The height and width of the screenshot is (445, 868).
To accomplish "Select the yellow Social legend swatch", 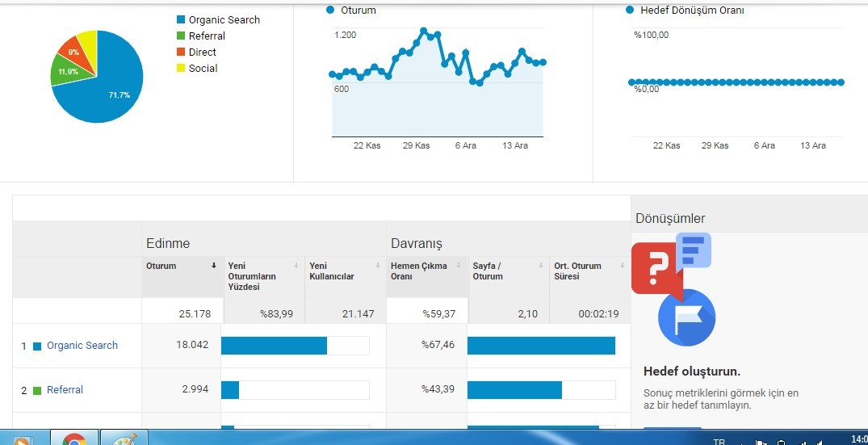I will (181, 68).
